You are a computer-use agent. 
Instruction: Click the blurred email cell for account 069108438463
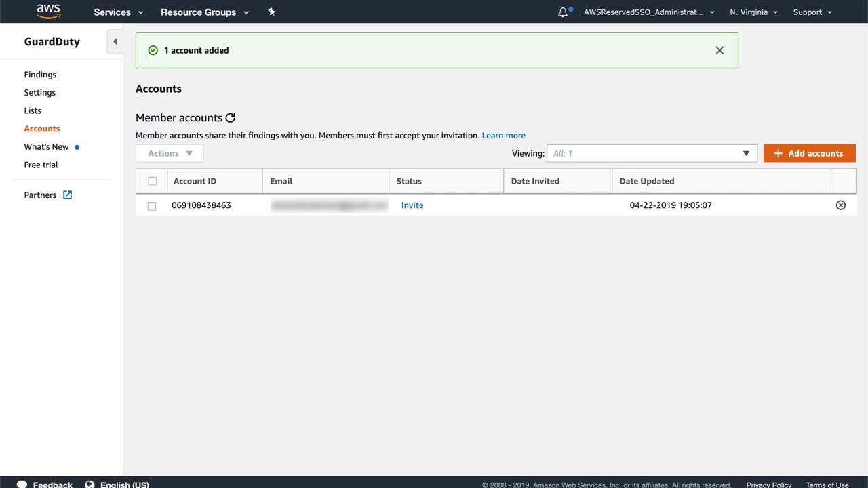pyautogui.click(x=329, y=205)
